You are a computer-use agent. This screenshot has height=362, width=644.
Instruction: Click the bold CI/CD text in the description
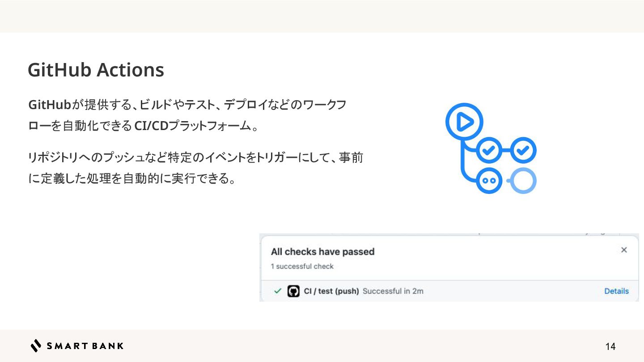[151, 126]
